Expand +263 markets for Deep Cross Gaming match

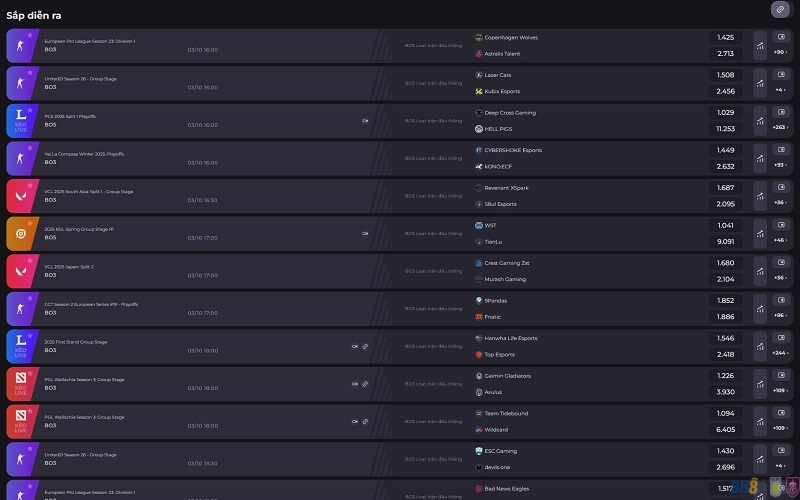coord(780,128)
